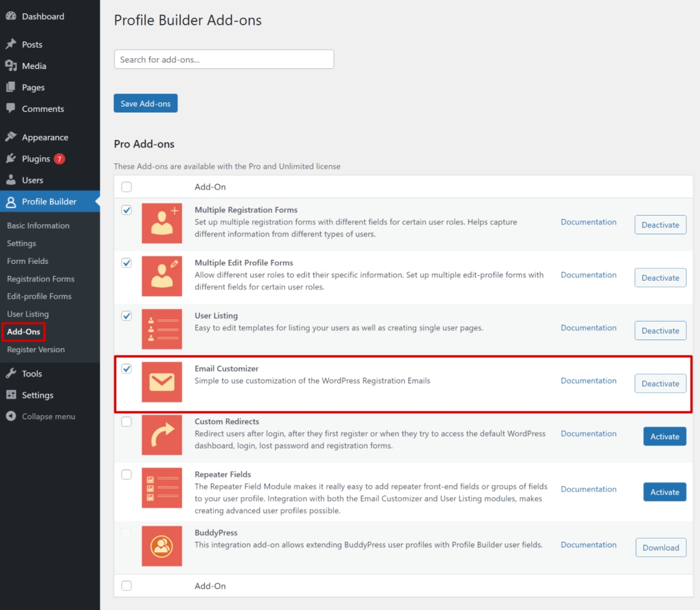Check the Repeater Fields checkbox
Image resolution: width=700 pixels, height=610 pixels.
point(127,474)
